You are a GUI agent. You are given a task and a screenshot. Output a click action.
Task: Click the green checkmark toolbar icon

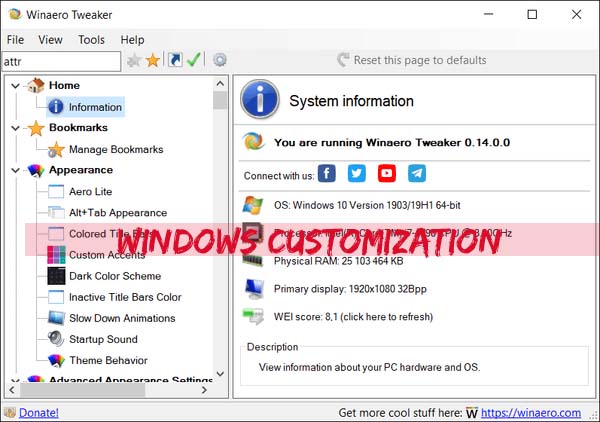click(194, 60)
